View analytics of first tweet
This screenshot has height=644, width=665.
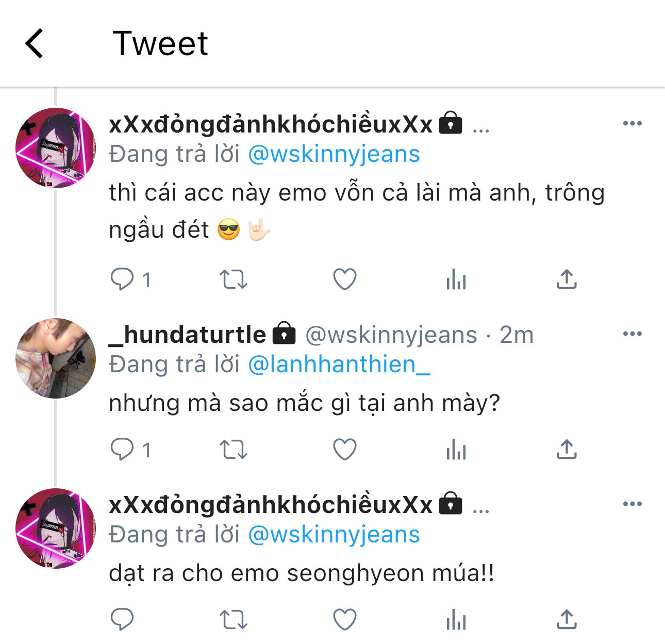pos(456,279)
